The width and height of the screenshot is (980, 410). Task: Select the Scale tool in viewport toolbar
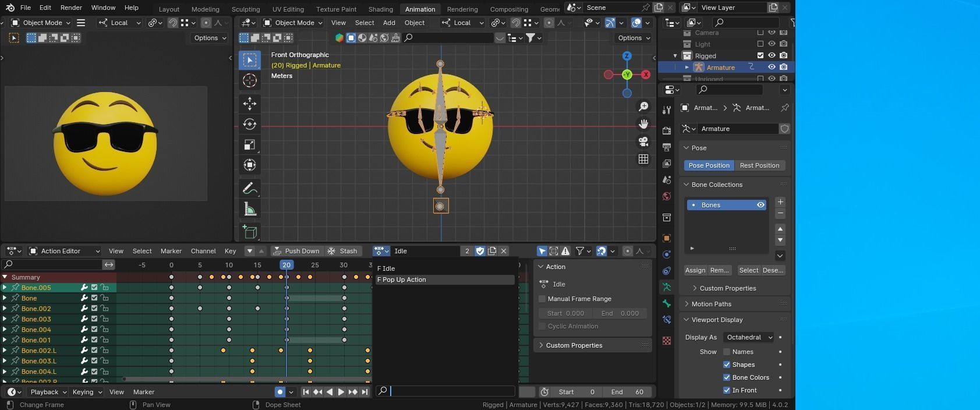click(x=250, y=144)
